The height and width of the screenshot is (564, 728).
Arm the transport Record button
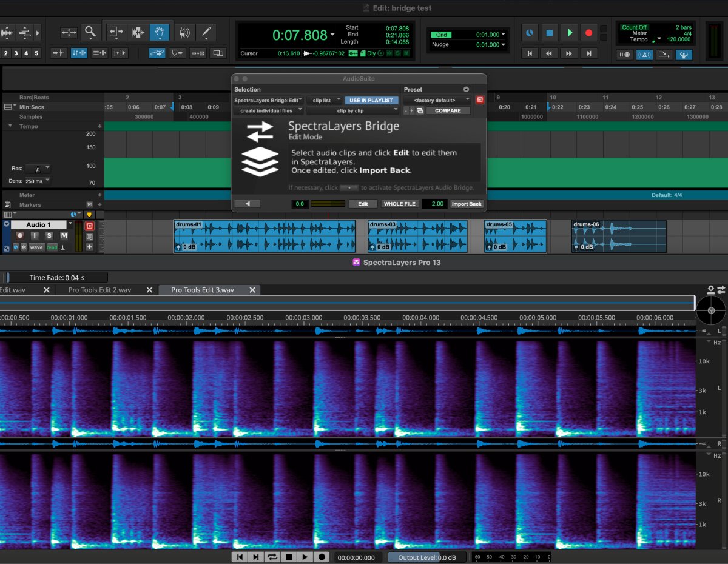(x=588, y=33)
